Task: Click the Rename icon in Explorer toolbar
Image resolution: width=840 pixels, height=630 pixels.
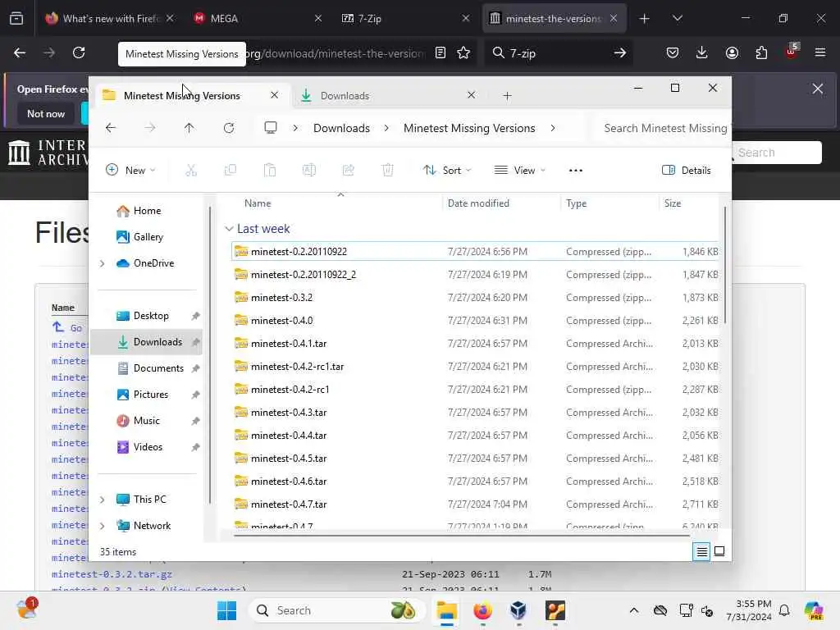Action: (308, 171)
